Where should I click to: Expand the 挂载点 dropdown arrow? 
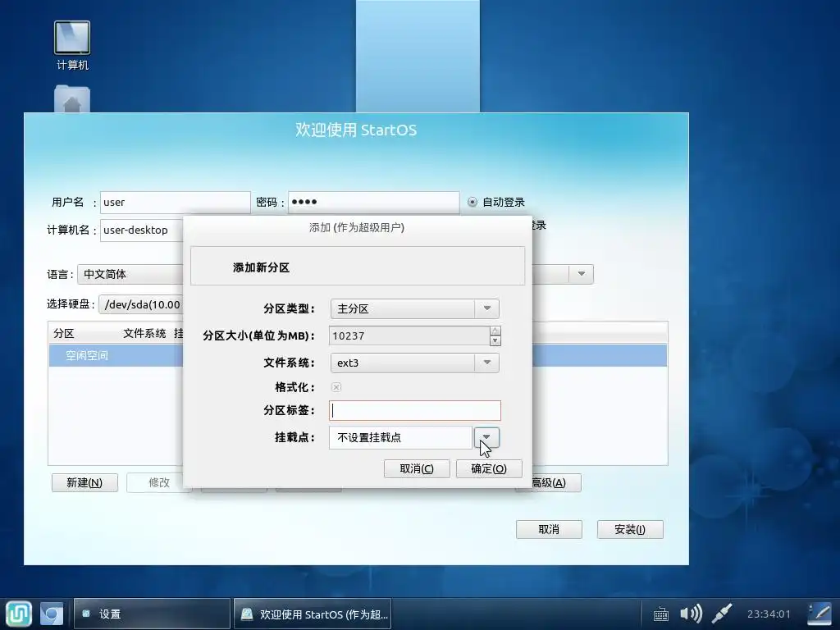point(486,437)
